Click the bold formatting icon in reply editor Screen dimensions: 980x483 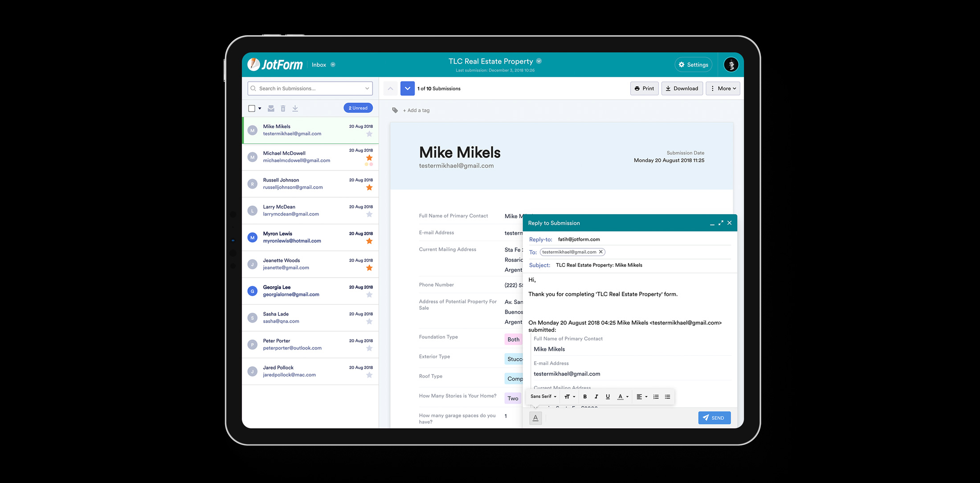click(584, 396)
